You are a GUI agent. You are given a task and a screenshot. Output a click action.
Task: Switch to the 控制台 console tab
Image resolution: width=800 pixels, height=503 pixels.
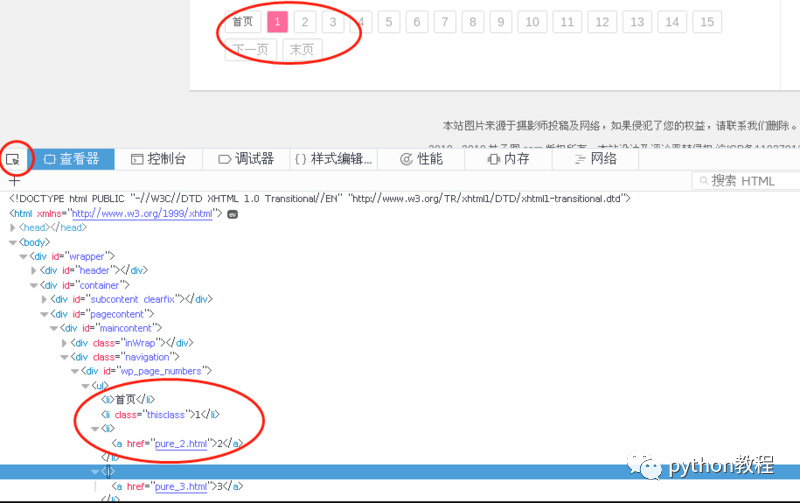[159, 159]
